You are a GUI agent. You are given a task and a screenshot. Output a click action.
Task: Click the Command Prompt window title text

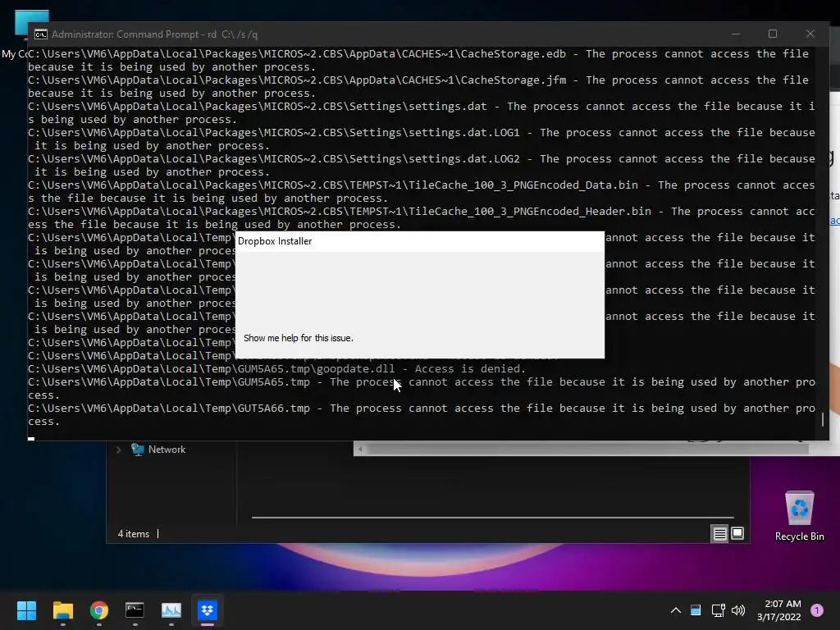pyautogui.click(x=154, y=34)
